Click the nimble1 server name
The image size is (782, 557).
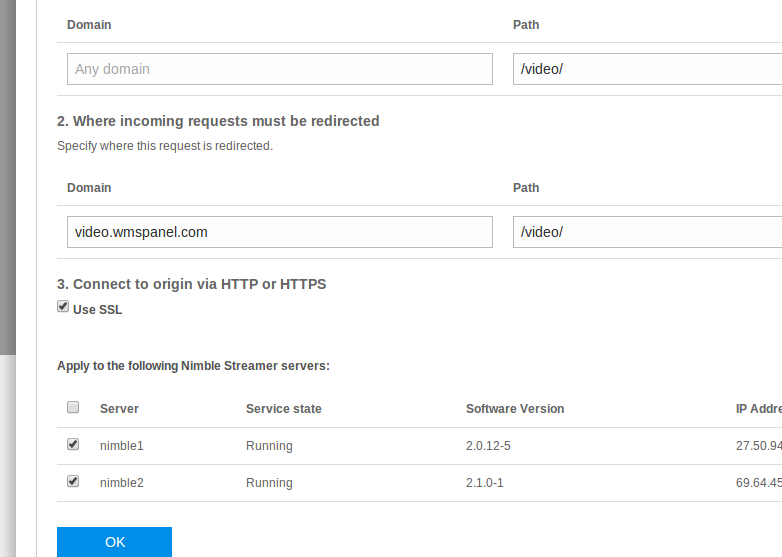pyautogui.click(x=122, y=446)
